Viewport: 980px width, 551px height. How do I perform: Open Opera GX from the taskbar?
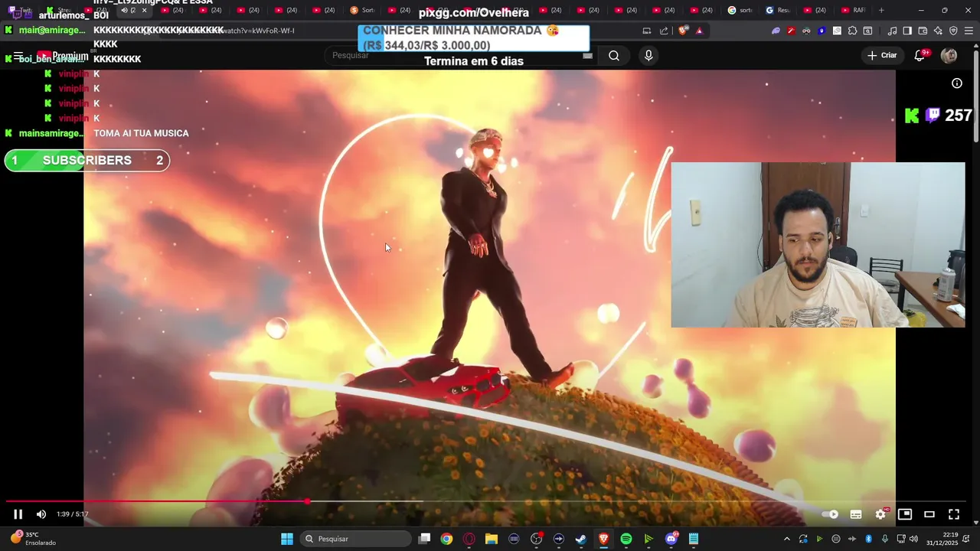(469, 539)
